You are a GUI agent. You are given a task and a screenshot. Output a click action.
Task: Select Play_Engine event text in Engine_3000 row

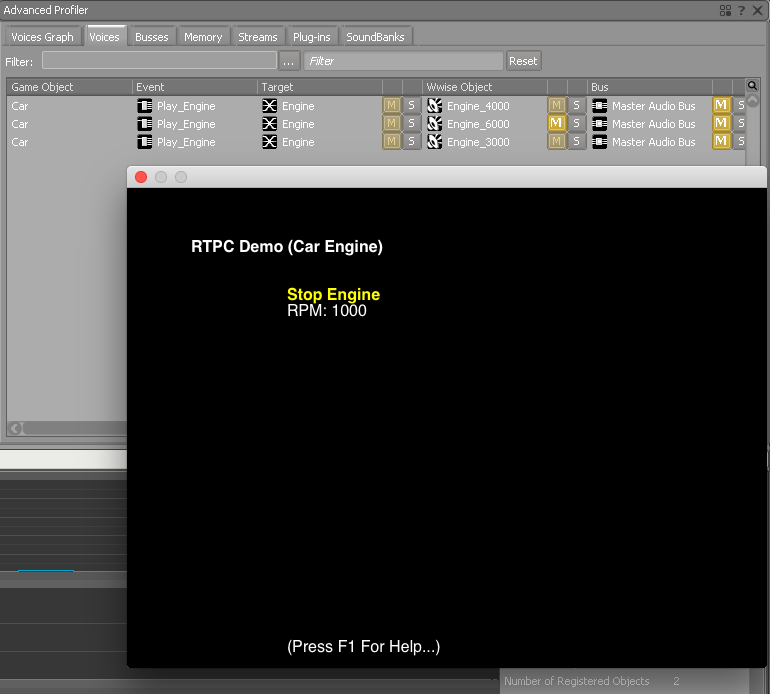(x=186, y=142)
